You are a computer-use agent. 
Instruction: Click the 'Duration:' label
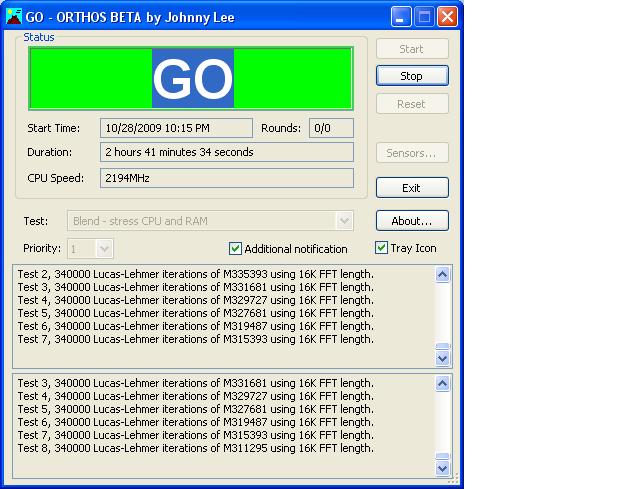(x=49, y=152)
